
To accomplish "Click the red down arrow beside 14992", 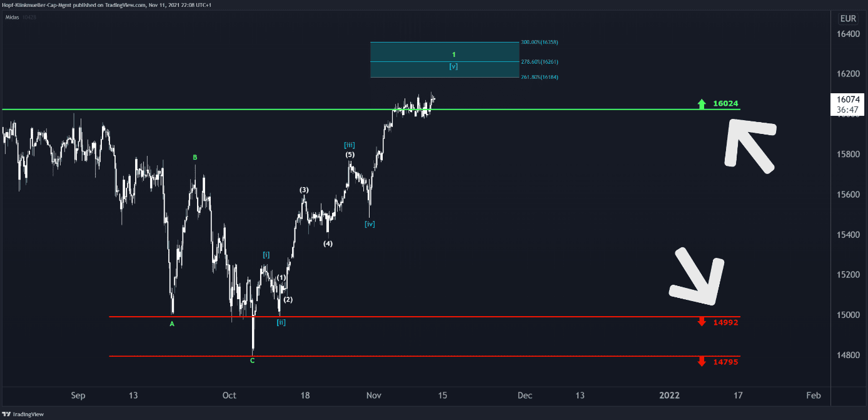I will point(702,322).
